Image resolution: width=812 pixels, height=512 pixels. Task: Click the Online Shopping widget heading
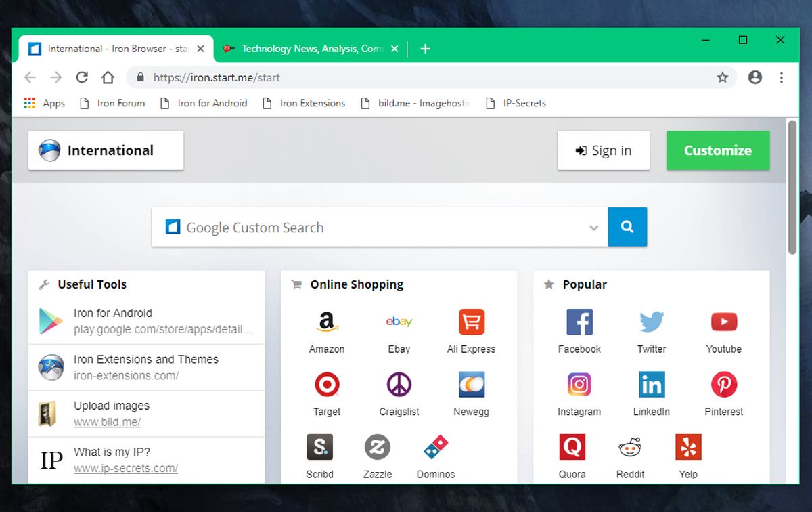[357, 284]
